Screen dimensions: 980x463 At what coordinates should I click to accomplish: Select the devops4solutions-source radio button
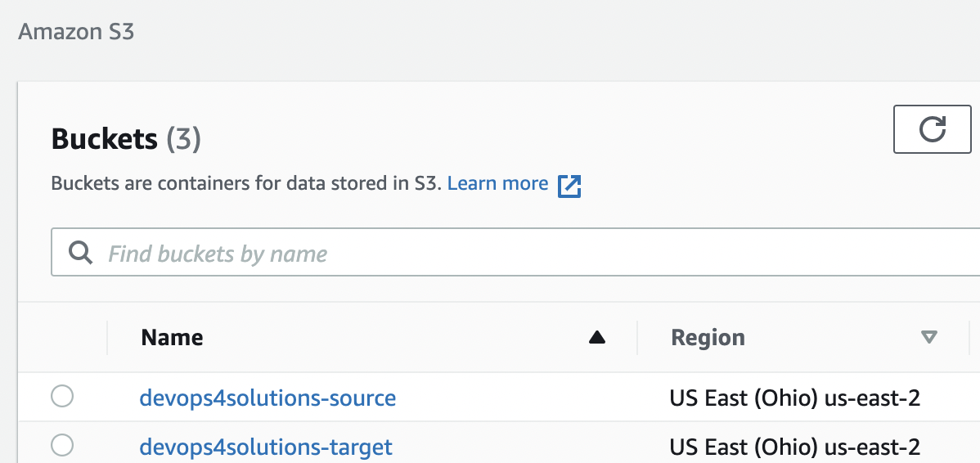[x=62, y=398]
